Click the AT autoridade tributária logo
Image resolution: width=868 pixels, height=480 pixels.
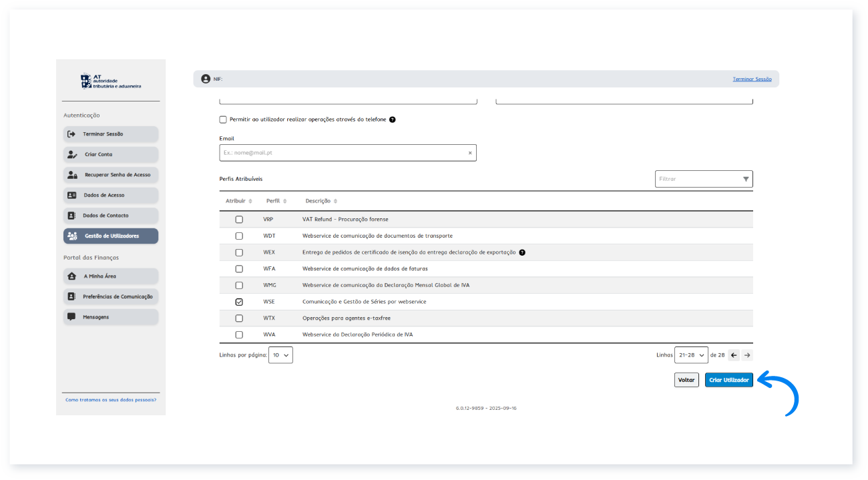tap(111, 81)
